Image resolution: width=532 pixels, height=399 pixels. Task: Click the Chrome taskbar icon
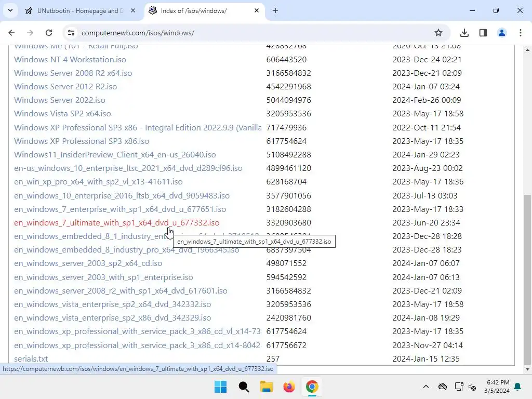point(312,387)
